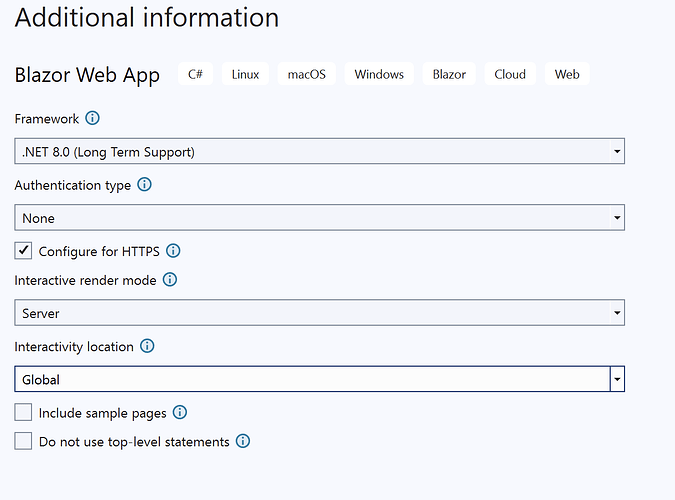Viewport: 675px width, 500px height.
Task: Enable the Include sample pages checkbox
Action: click(x=24, y=412)
